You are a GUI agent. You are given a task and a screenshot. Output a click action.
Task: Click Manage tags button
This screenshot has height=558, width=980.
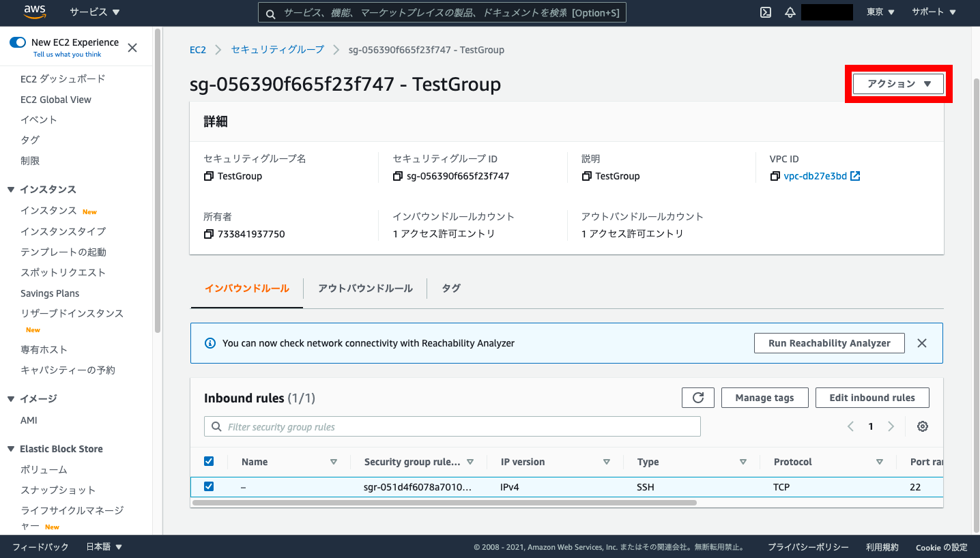coord(764,398)
